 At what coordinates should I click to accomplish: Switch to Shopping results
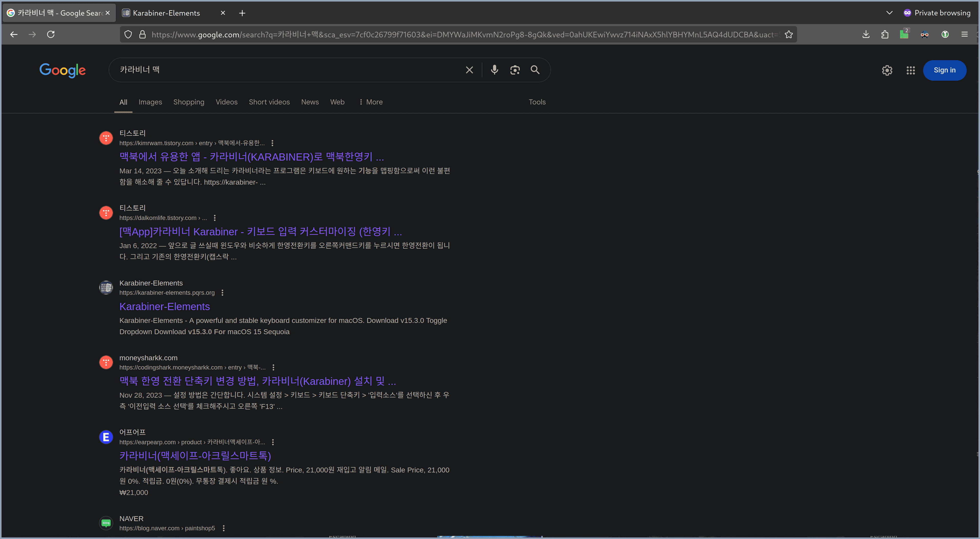pos(189,102)
